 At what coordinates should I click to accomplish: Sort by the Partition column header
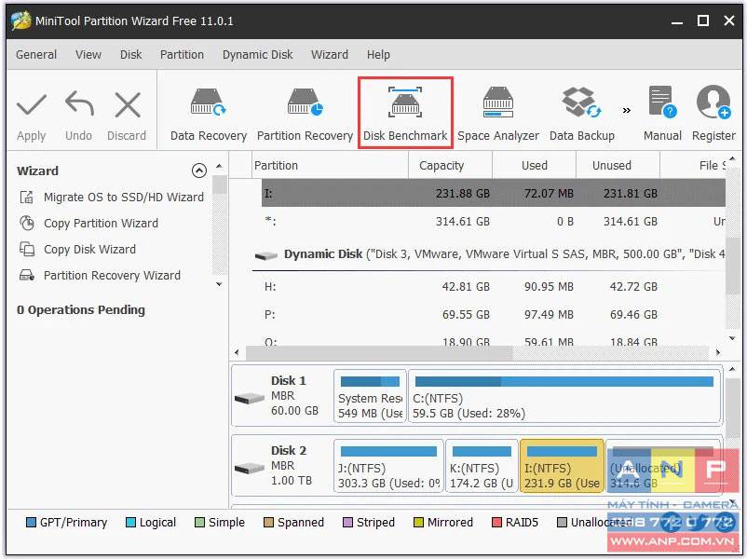click(x=330, y=165)
